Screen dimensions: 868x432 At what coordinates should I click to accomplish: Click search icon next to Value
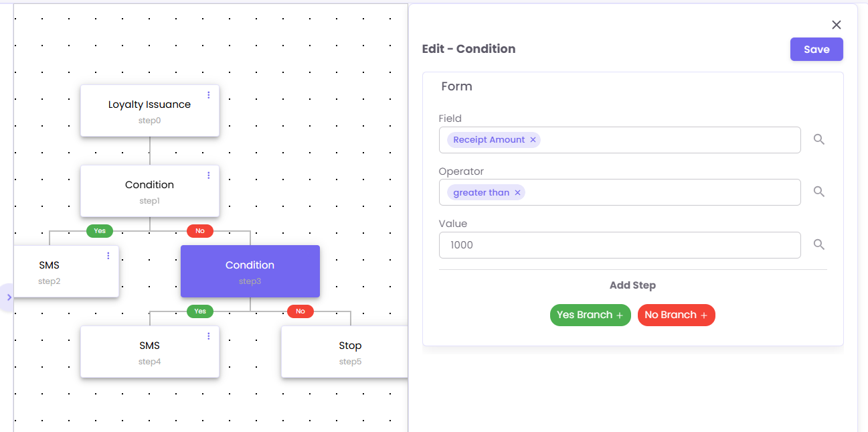[x=818, y=244]
